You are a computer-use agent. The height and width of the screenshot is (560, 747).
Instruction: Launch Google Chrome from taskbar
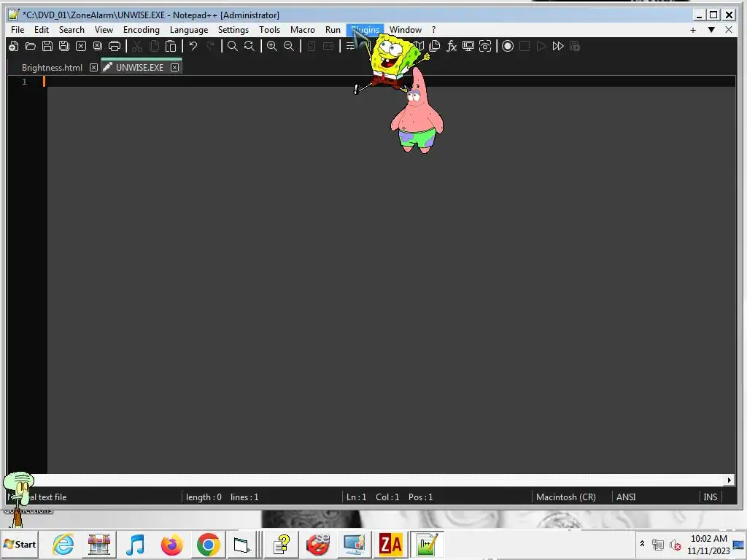coord(208,544)
